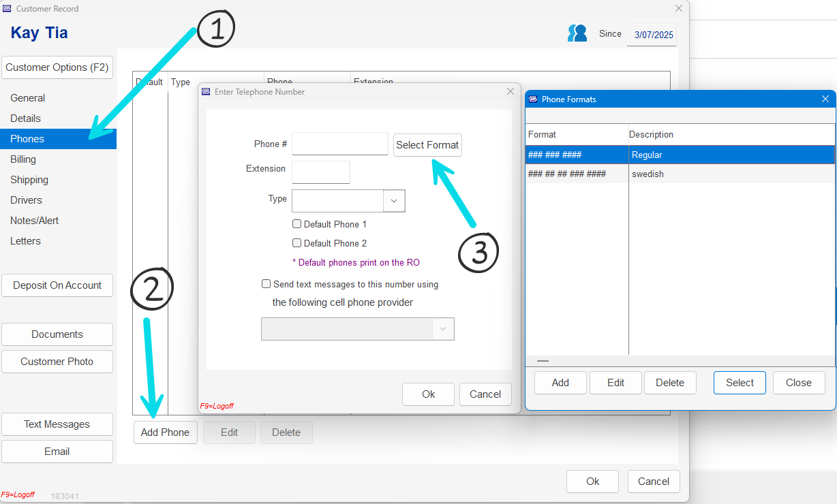
Task: Expand the phone Type dropdown
Action: (x=394, y=201)
